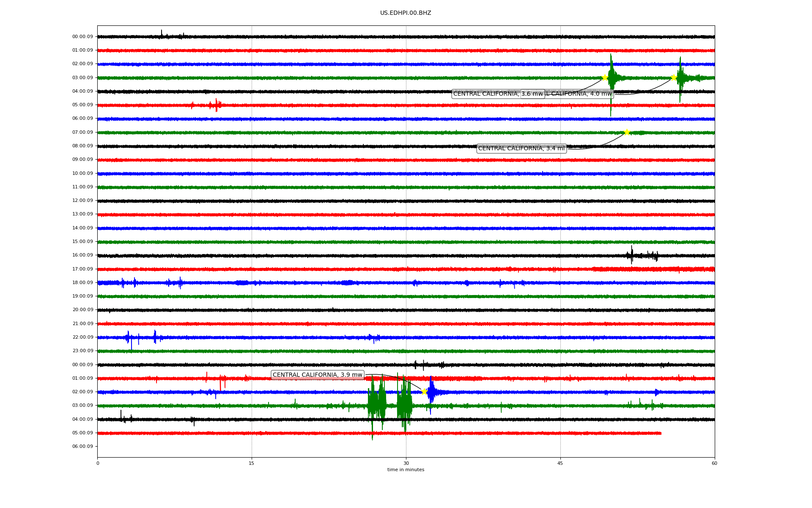Click the 'time in minutes' axis label

pyautogui.click(x=406, y=470)
